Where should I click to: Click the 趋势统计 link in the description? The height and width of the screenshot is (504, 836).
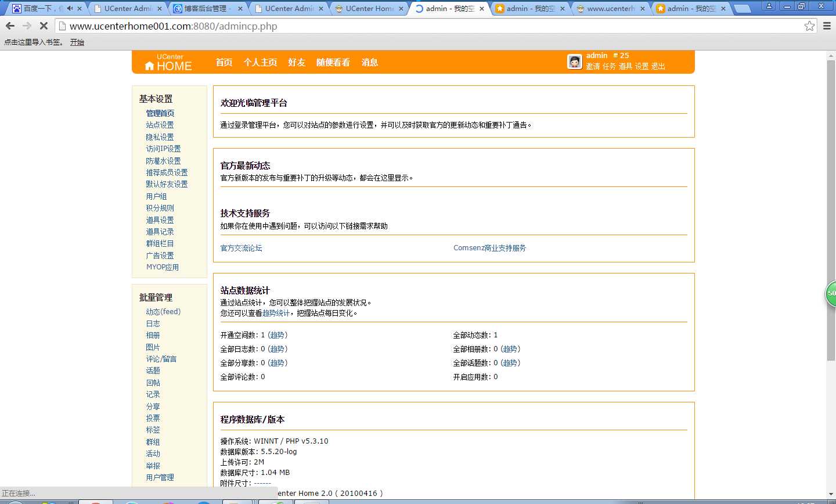tap(276, 313)
